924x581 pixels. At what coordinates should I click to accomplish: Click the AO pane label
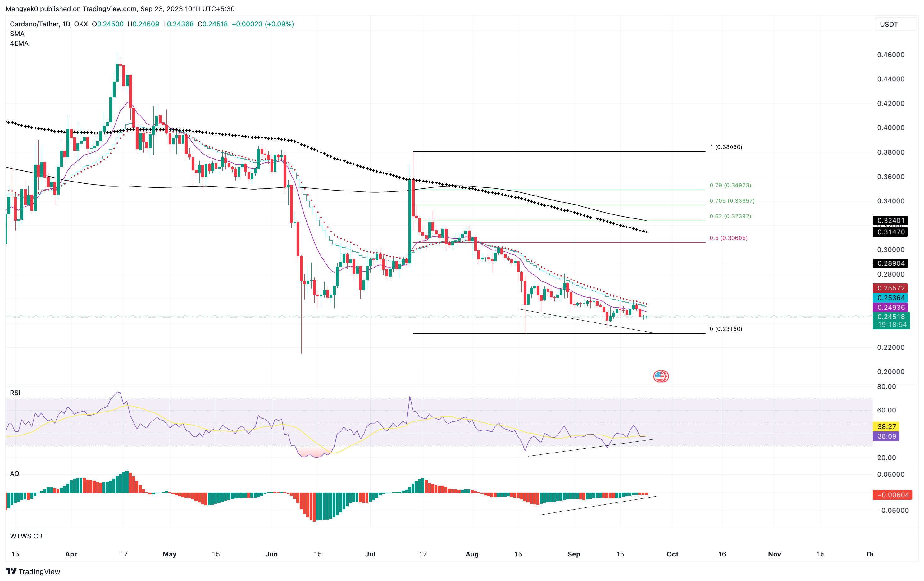tap(15, 474)
